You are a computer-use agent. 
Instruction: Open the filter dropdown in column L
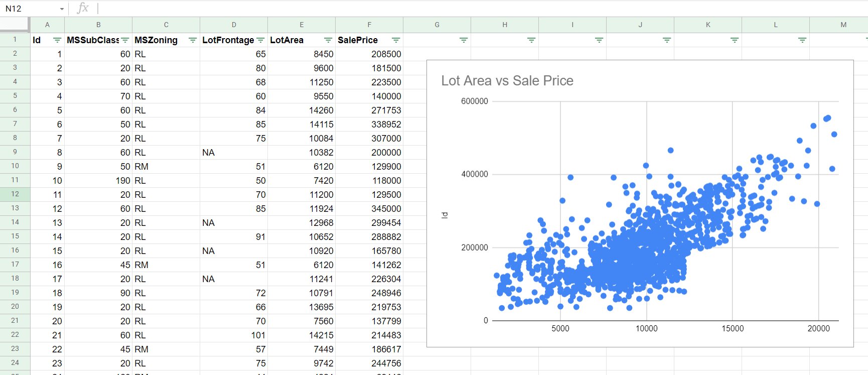point(802,40)
